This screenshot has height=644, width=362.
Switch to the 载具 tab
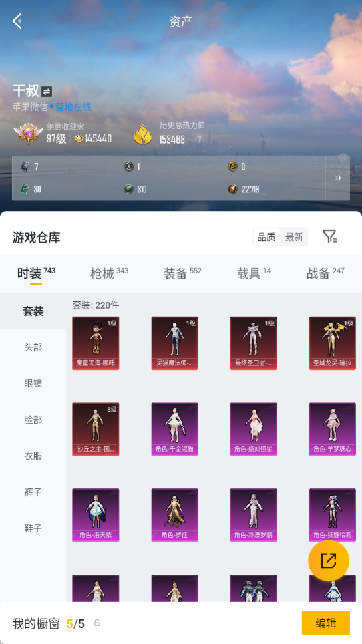point(254,273)
